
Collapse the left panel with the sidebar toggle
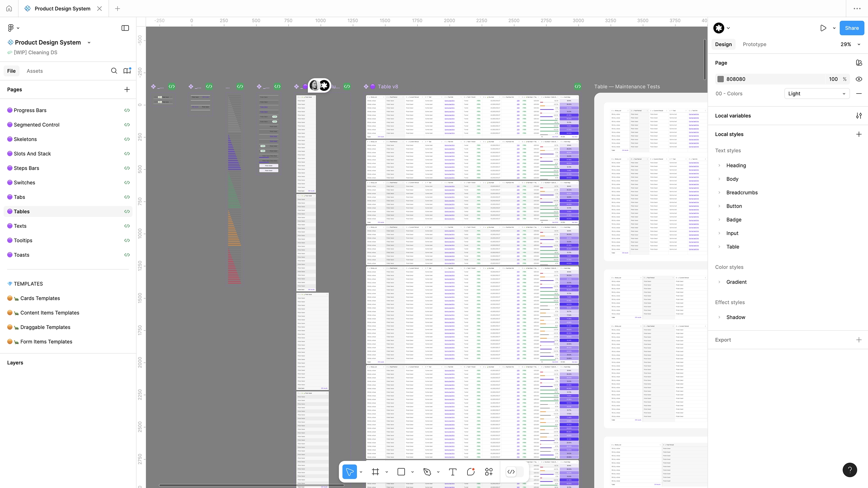pyautogui.click(x=125, y=28)
